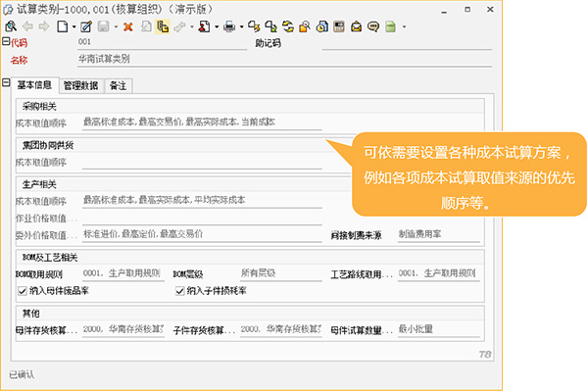Click the mail envelope toolbar icon
588x391 pixels.
tap(357, 26)
